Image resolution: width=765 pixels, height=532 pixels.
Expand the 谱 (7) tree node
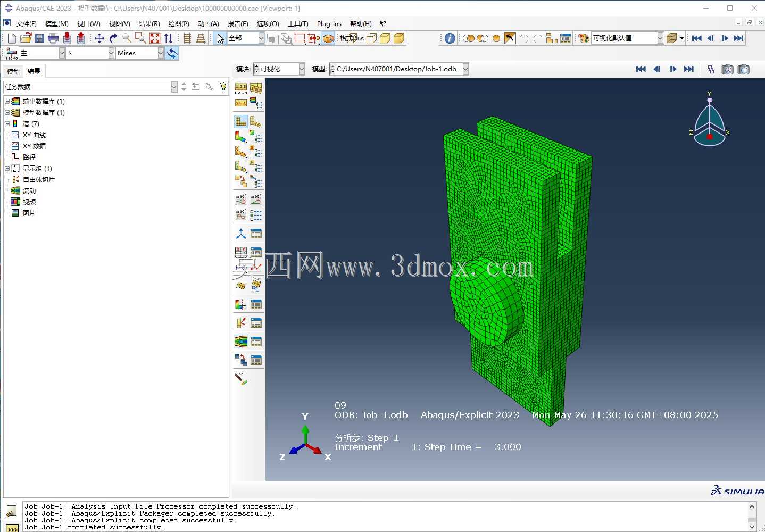coord(7,123)
